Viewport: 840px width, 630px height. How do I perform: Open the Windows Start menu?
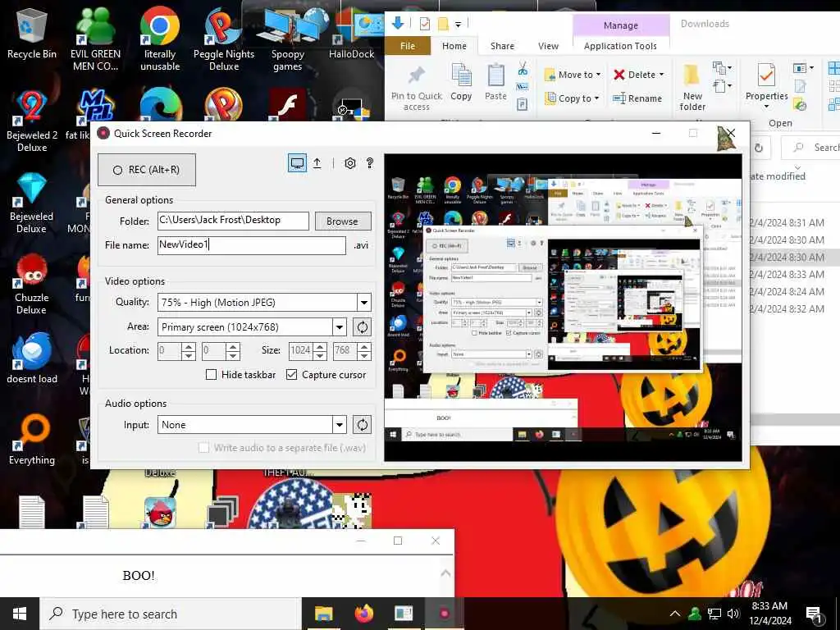20,614
